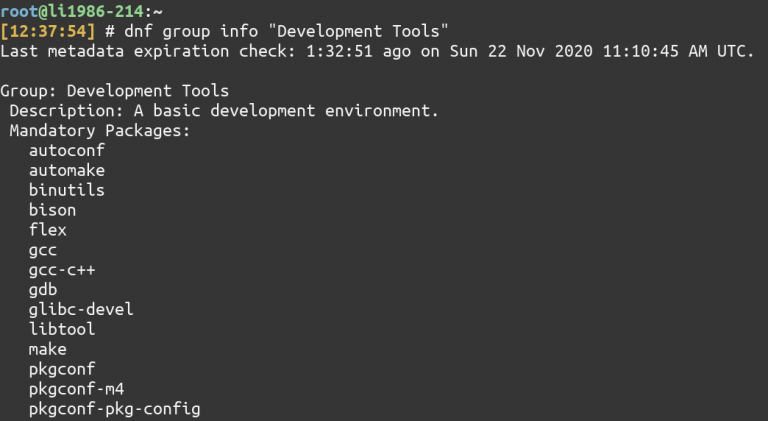768x421 pixels.
Task: Click the "Development Tools" quoted argument
Action: (358, 31)
